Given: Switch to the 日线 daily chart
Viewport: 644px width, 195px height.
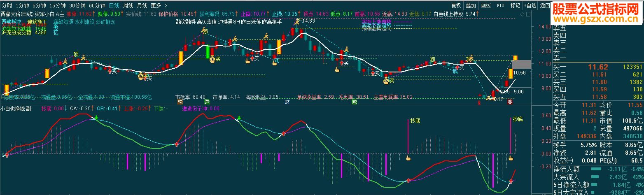Looking at the screenshot, I should point(114,5).
